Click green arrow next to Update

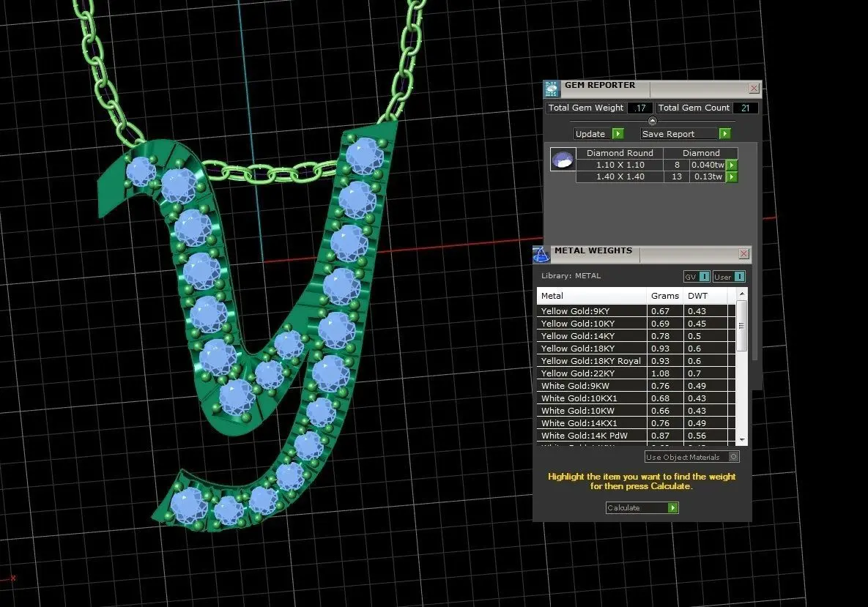pyautogui.click(x=618, y=134)
